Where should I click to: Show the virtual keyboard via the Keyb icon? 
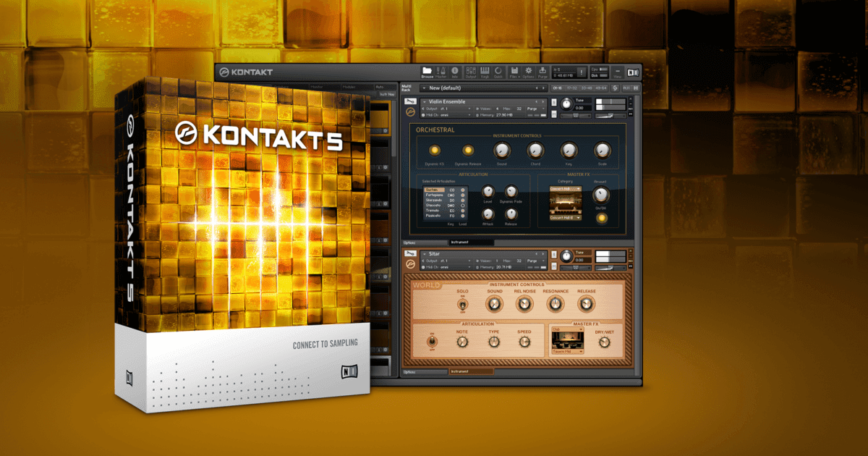click(485, 72)
